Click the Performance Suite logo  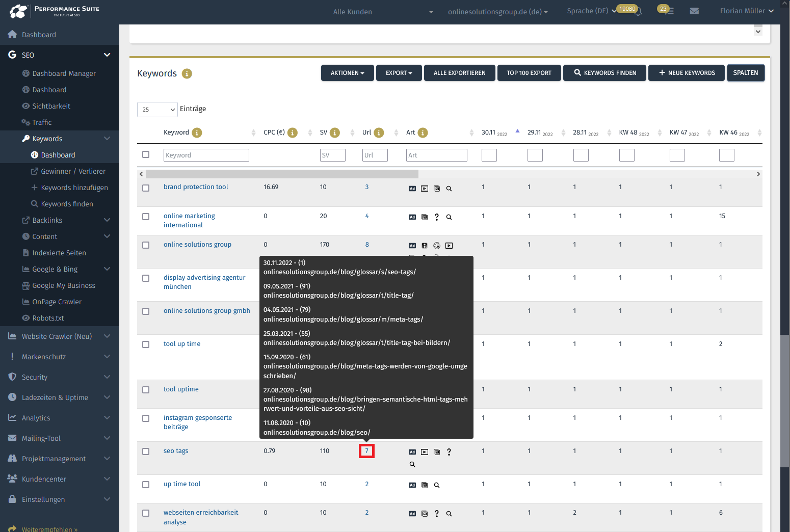tap(55, 11)
